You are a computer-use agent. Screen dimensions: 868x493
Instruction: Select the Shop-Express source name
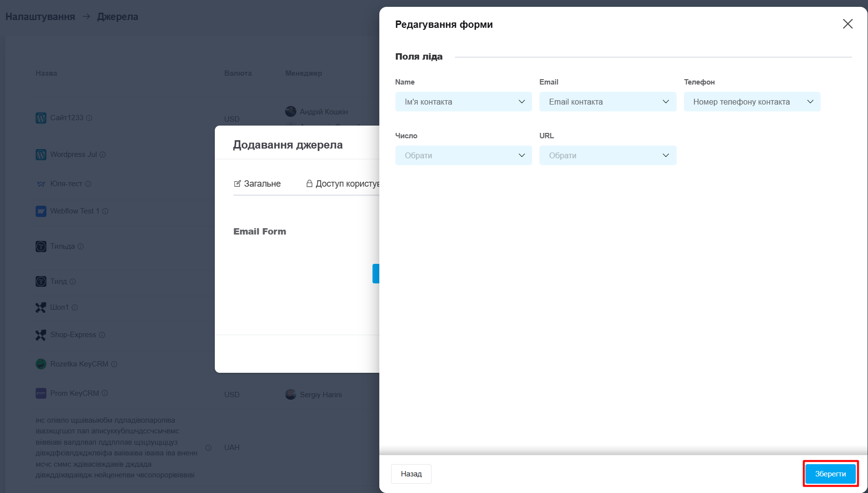coord(73,335)
